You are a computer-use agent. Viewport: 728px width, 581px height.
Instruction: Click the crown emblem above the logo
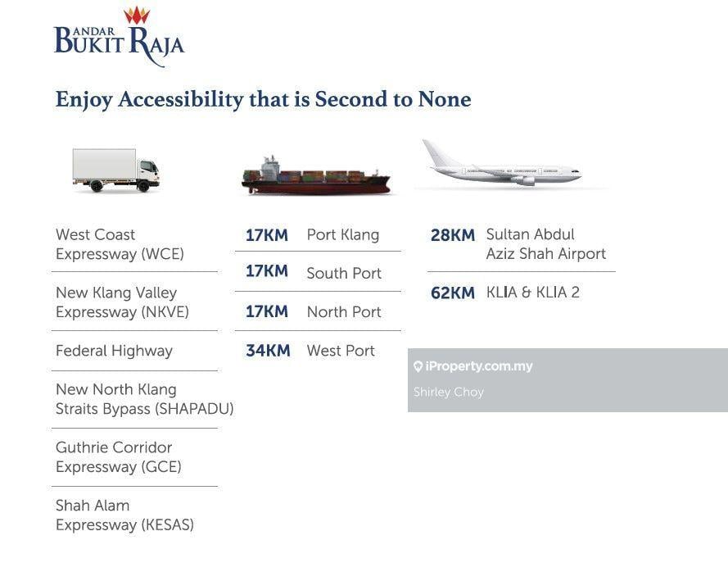click(137, 16)
